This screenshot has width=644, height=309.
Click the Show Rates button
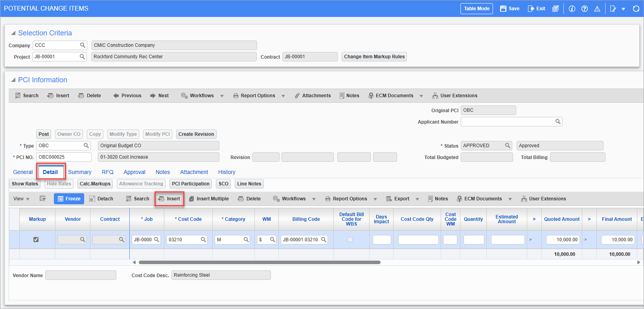pyautogui.click(x=25, y=184)
